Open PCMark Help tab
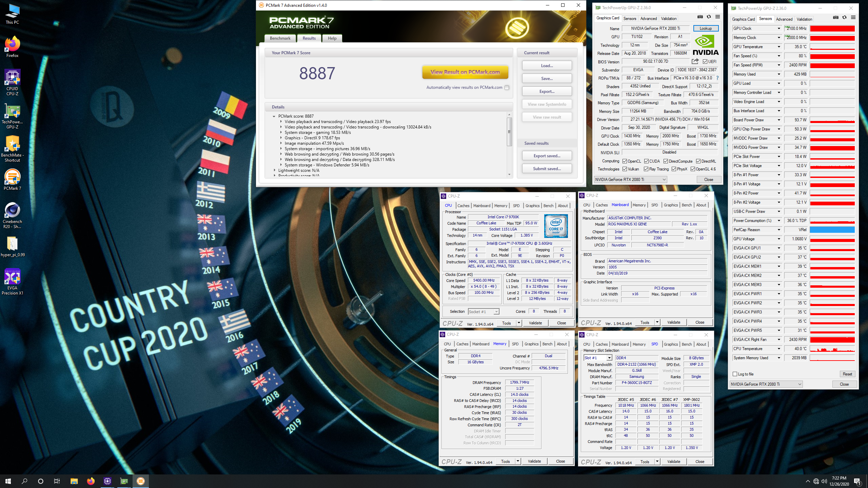The width and height of the screenshot is (868, 488). click(x=332, y=38)
